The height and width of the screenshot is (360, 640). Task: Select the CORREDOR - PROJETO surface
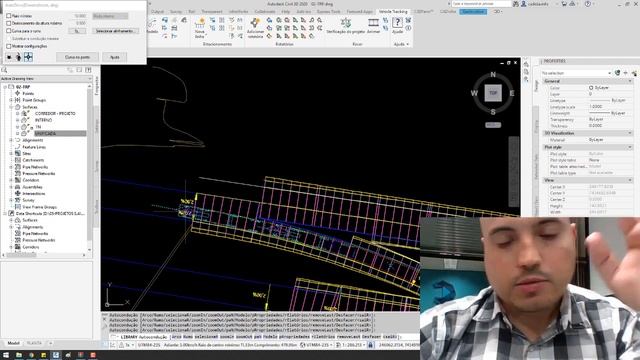pyautogui.click(x=55, y=113)
